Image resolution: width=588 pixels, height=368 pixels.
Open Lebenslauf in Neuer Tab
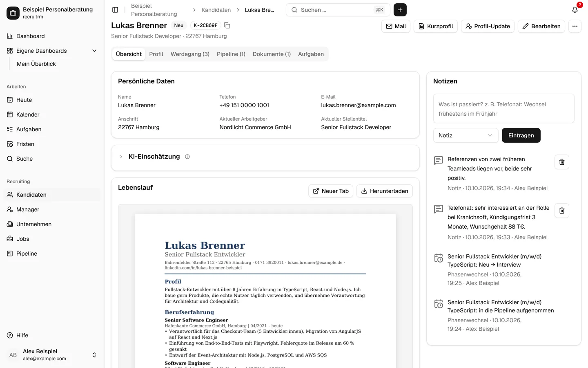331,191
